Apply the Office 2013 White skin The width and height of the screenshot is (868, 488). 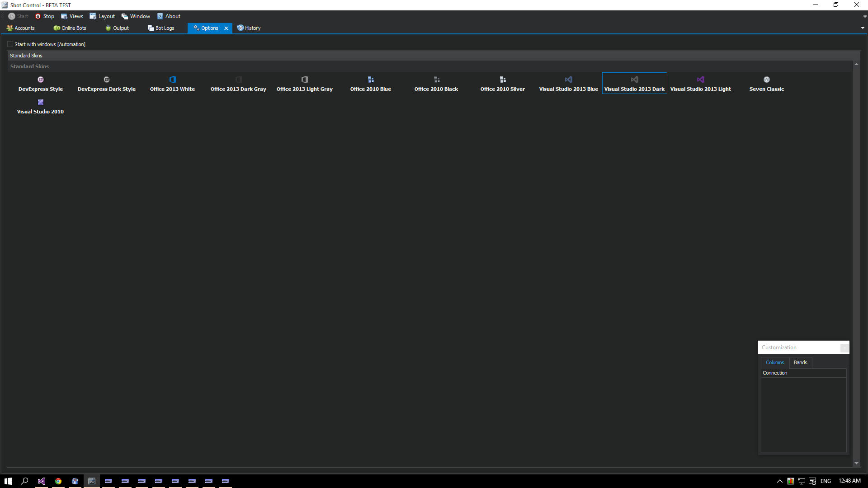tap(172, 84)
